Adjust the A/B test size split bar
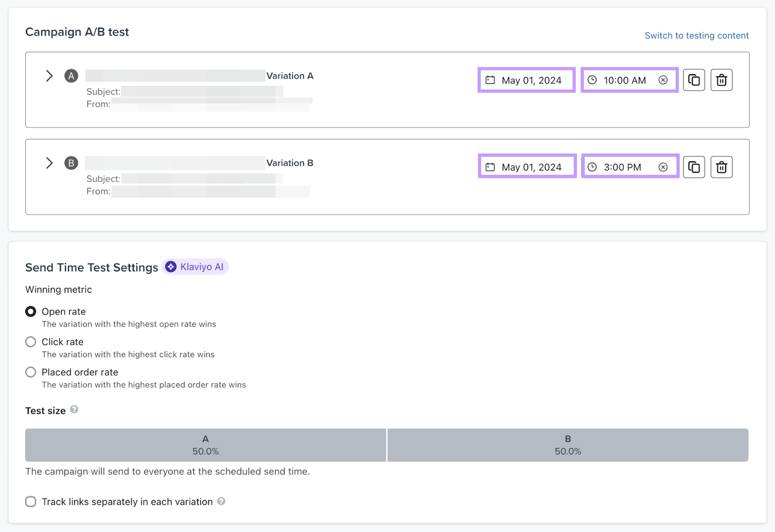Screen dimensions: 775x532 point(387,445)
